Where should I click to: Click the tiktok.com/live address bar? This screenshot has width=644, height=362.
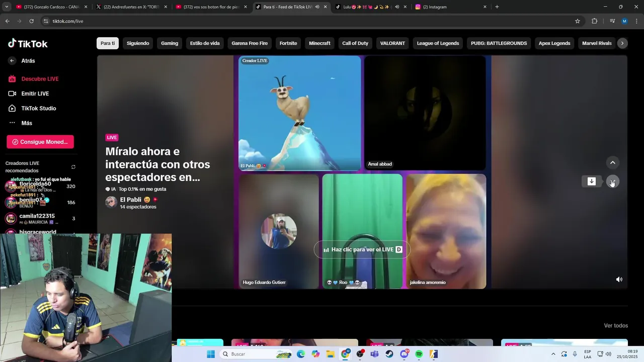[312, 21]
